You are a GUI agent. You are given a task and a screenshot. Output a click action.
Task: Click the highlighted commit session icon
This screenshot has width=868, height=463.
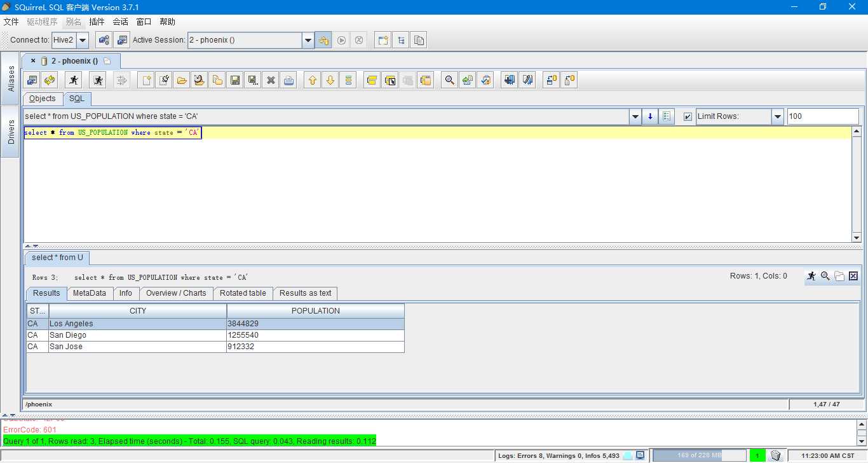click(323, 40)
